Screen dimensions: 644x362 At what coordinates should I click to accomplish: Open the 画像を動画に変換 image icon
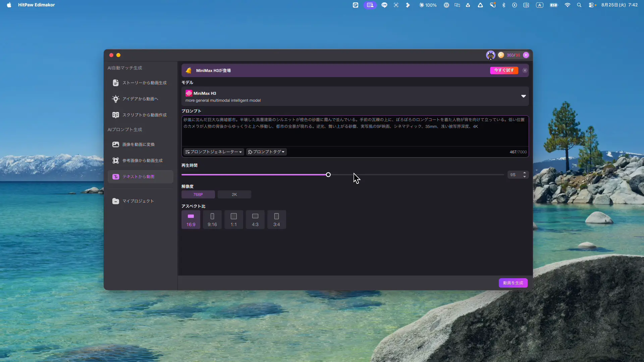(x=116, y=144)
